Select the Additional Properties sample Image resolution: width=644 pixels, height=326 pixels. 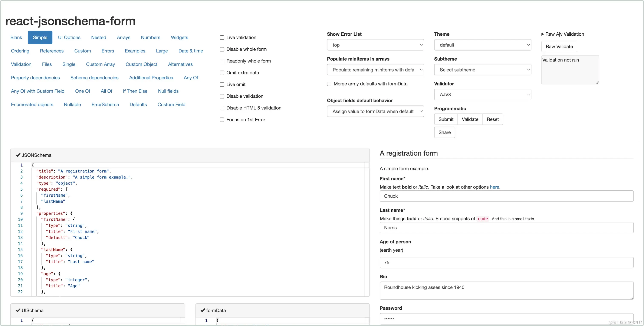pyautogui.click(x=151, y=78)
